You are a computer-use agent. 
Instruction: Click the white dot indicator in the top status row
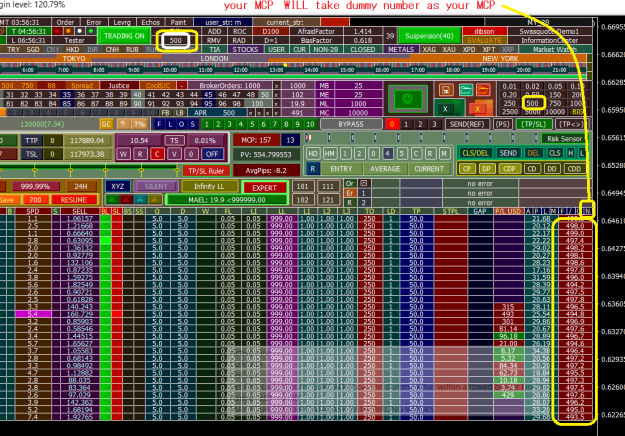[80, 31]
